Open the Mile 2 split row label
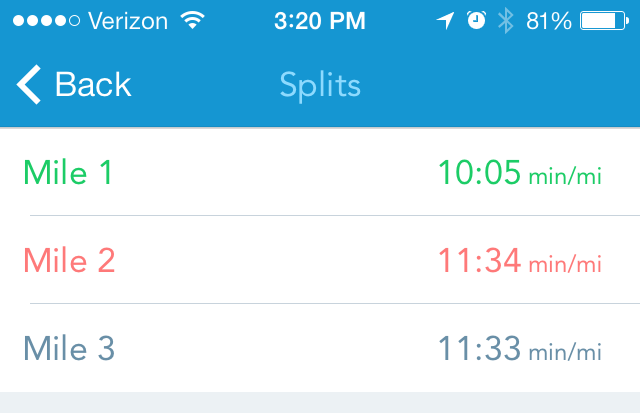The image size is (640, 413). click(x=69, y=261)
